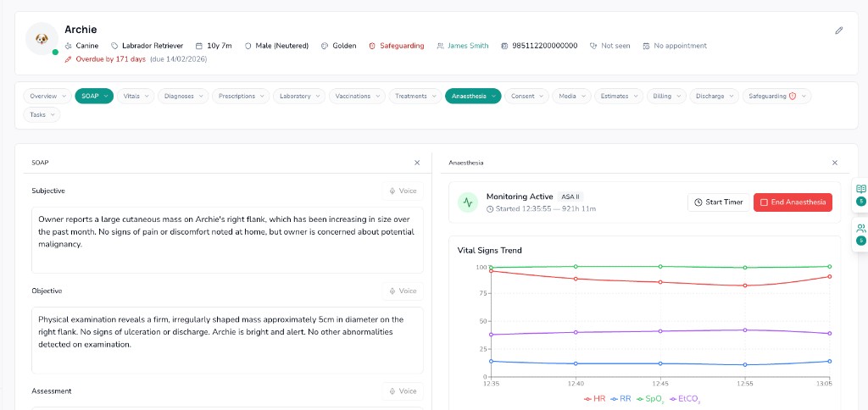Click the shield icon on Safeguarding tab
The width and height of the screenshot is (868, 410).
coord(793,97)
